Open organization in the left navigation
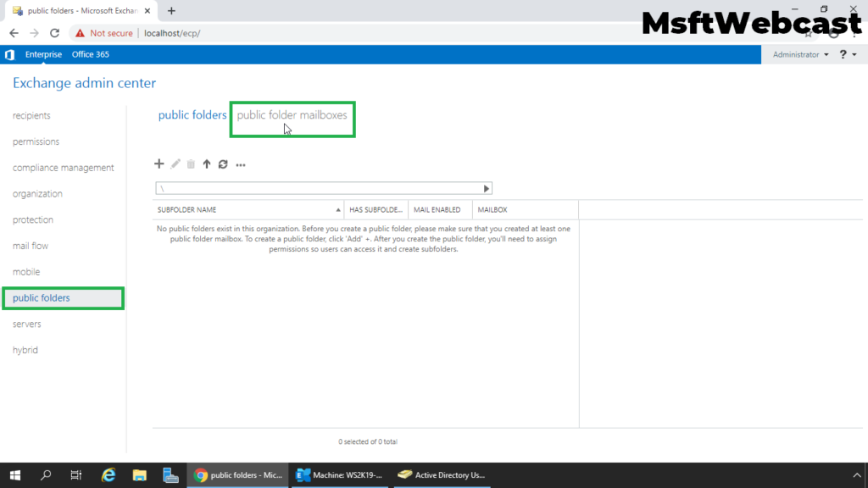This screenshot has height=488, width=868. (x=37, y=194)
